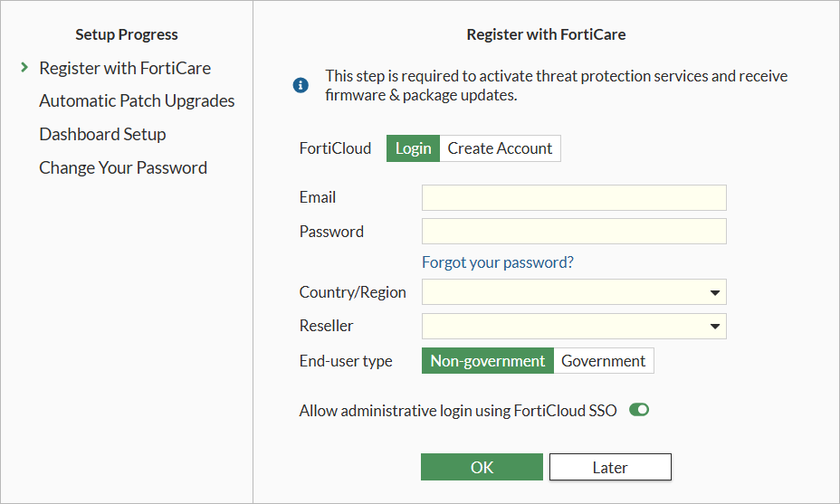
Task: Expand the Reseller dropdown arrow
Action: pyautogui.click(x=715, y=326)
